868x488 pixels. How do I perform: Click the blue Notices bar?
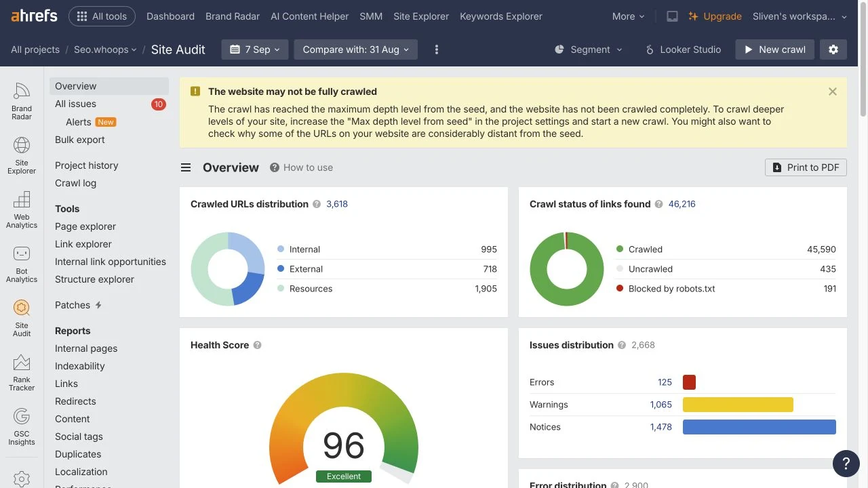pyautogui.click(x=759, y=427)
